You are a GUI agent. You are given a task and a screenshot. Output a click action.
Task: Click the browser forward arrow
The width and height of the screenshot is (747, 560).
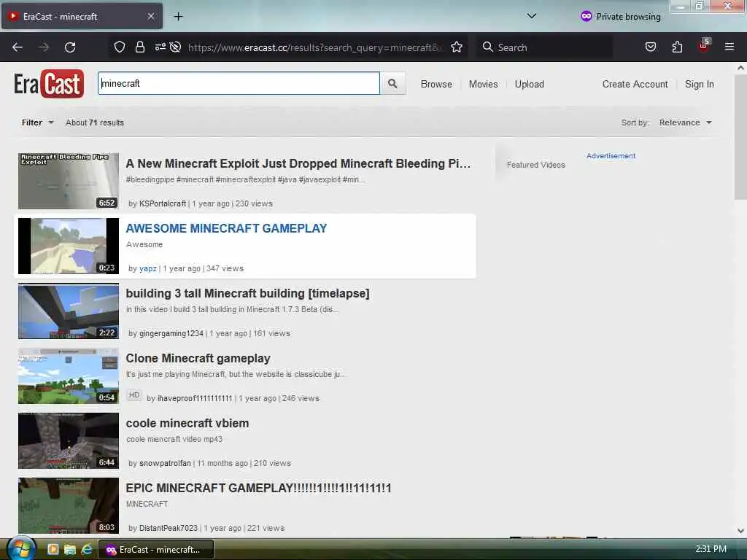point(44,47)
